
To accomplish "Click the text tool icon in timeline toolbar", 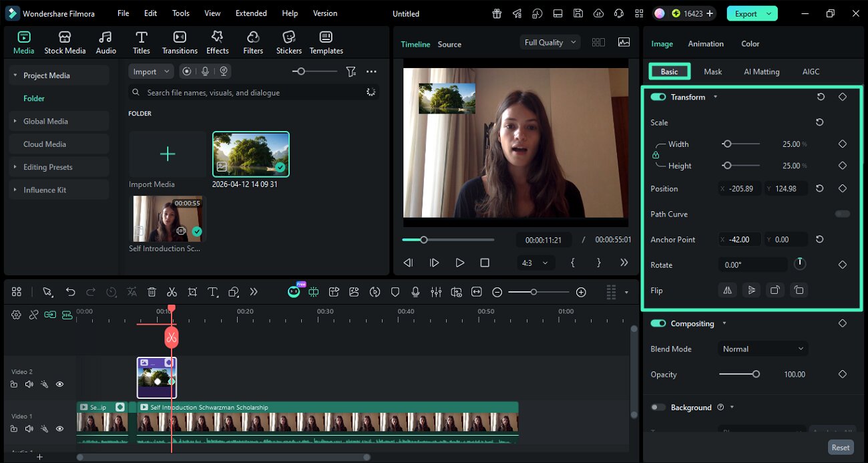I will click(213, 292).
